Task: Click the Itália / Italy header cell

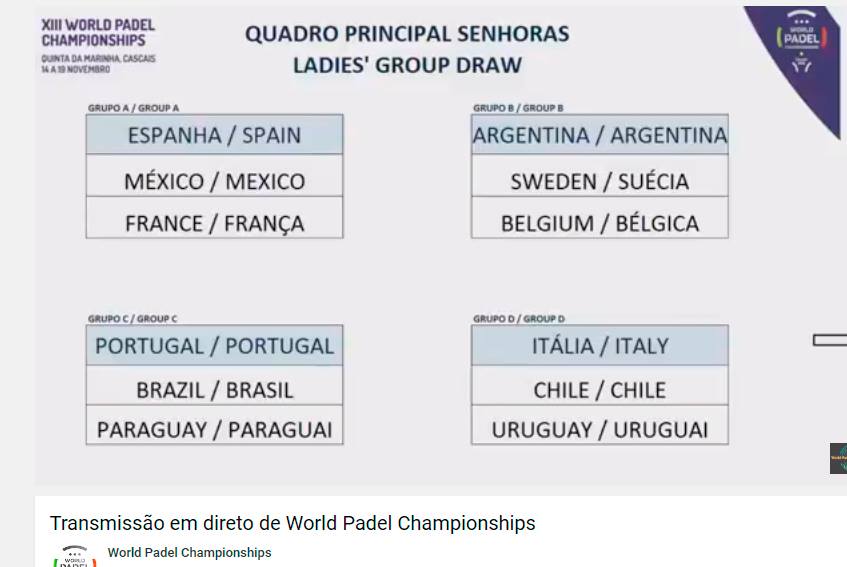Action: [x=600, y=345]
